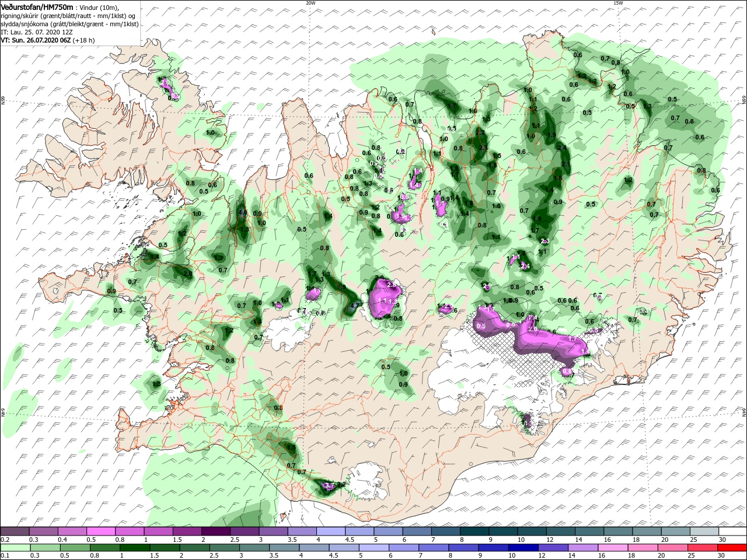Click the lilac 14 swatch in bottom legend row
The height and width of the screenshot is (560, 747).
584,548
